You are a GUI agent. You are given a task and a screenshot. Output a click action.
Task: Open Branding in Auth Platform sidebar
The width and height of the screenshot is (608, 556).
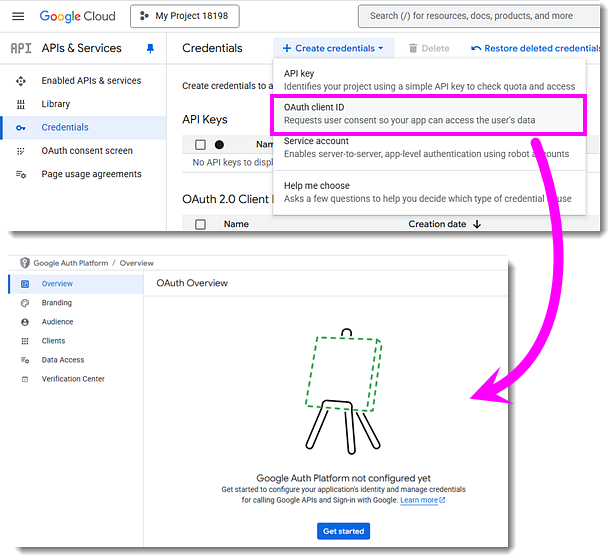[57, 303]
